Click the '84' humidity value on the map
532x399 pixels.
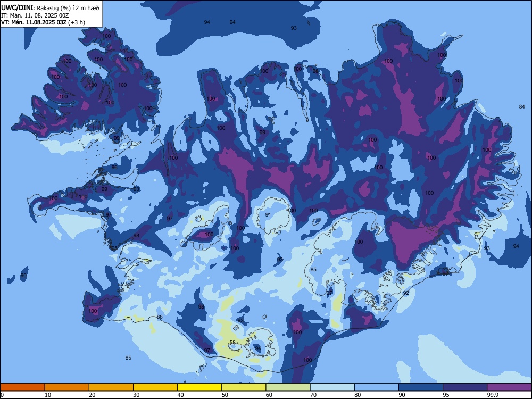pyautogui.click(x=522, y=106)
